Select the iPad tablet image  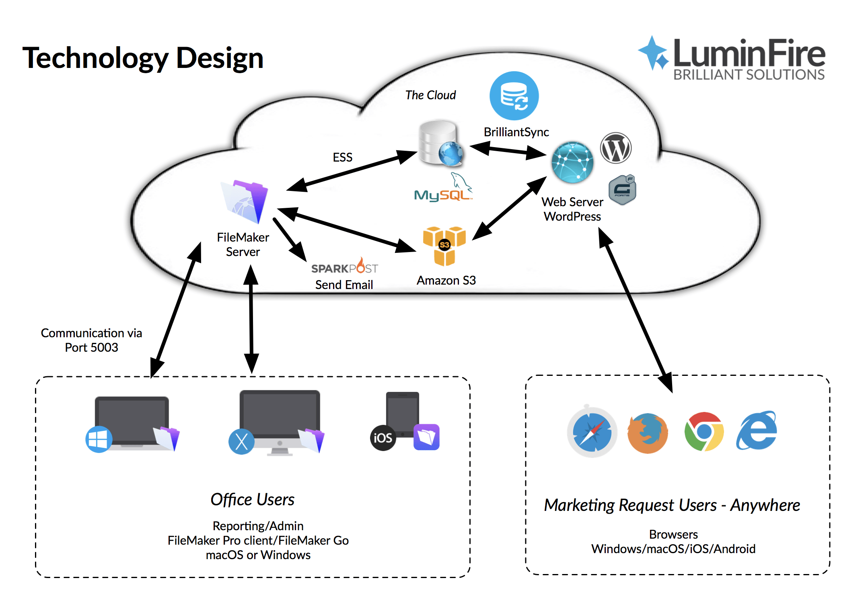pyautogui.click(x=403, y=414)
